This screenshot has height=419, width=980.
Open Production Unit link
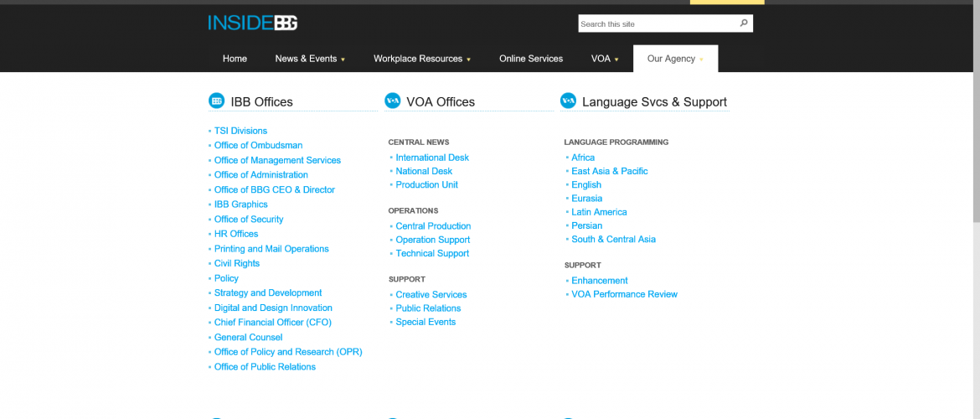427,184
